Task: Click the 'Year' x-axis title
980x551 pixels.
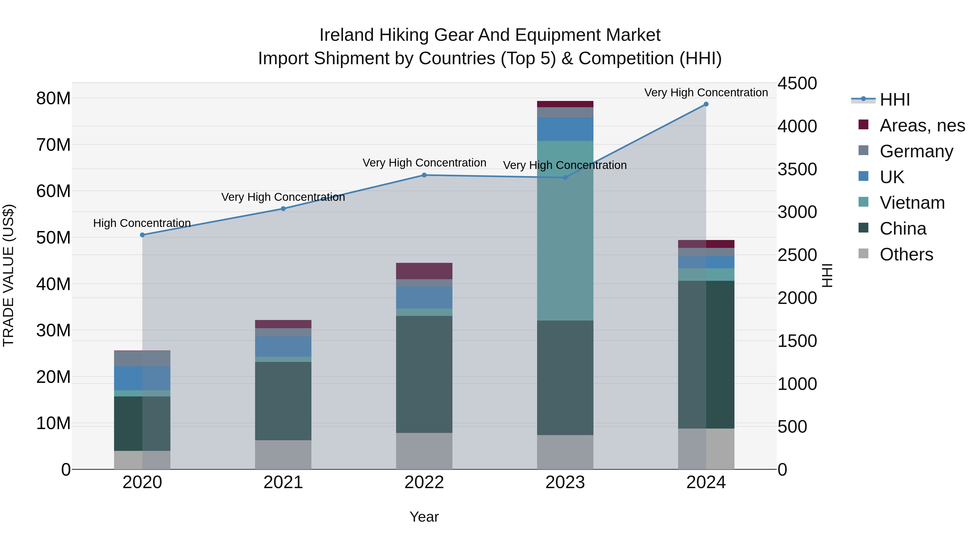Action: point(424,517)
